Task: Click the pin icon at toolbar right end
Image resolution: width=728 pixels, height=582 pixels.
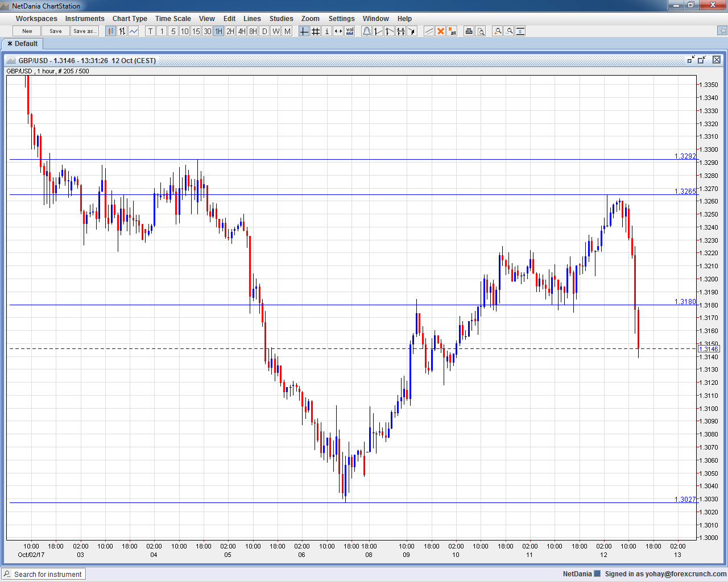Action: (x=722, y=31)
